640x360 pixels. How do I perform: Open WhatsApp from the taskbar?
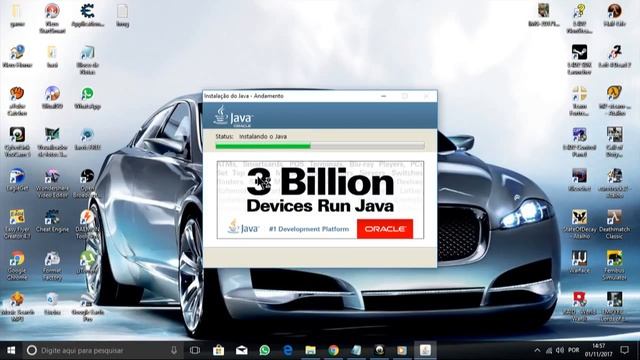[264, 350]
